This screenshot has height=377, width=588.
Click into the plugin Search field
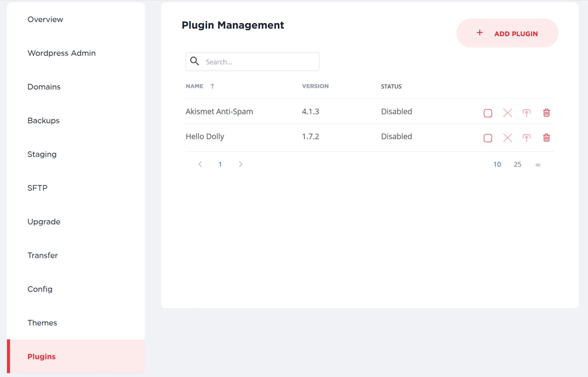252,62
